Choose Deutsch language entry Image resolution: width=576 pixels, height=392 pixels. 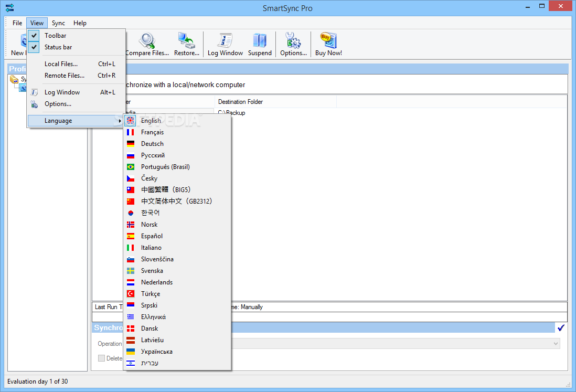(x=177, y=144)
